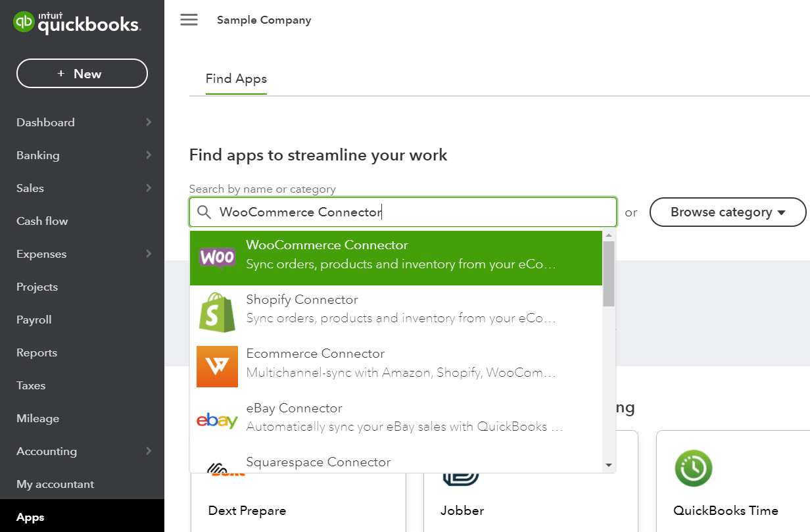Click the QuickBooks Time clock icon
The height and width of the screenshot is (532, 810).
coord(694,468)
